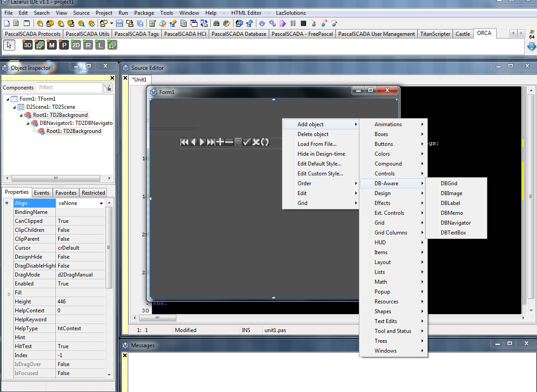Switch to the Events tab
The image size is (537, 392).
pyautogui.click(x=42, y=193)
